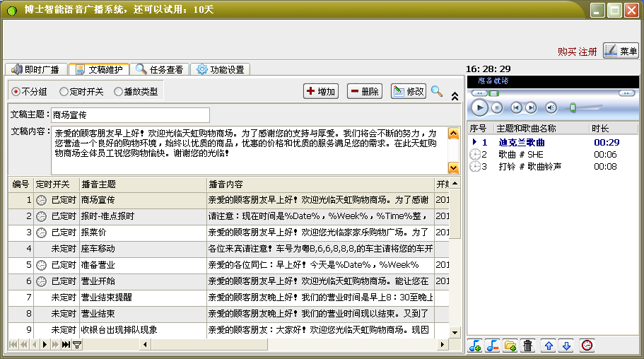
Task: Select the row titled 营业结束
Action: [x=228, y=314]
